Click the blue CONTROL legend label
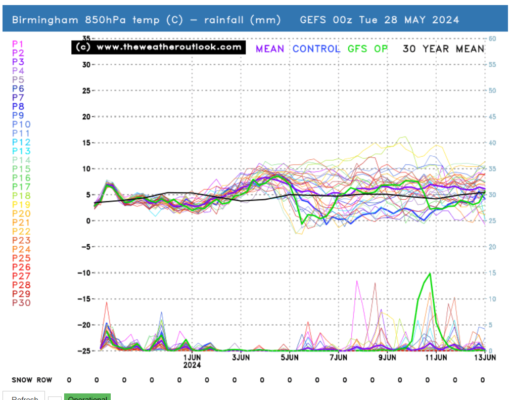 (316, 49)
